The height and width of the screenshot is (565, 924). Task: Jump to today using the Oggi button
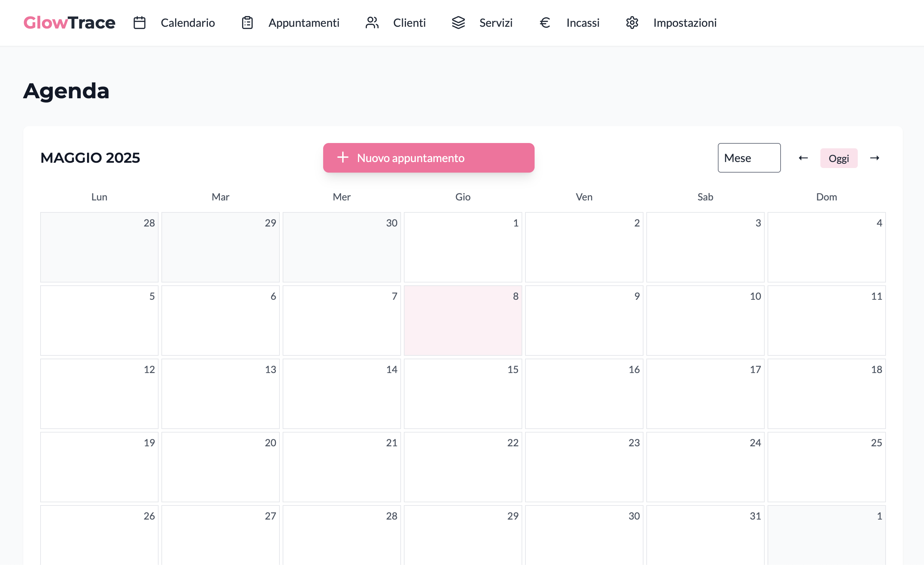click(x=839, y=158)
